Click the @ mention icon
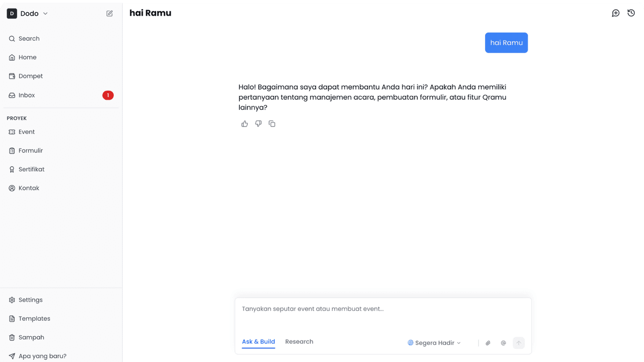644x362 pixels. pyautogui.click(x=503, y=343)
